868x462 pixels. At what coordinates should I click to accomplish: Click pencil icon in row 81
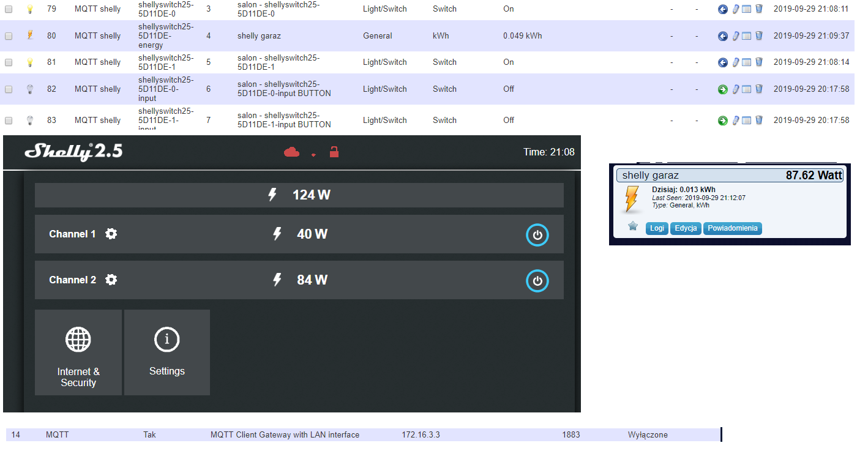[x=736, y=62]
